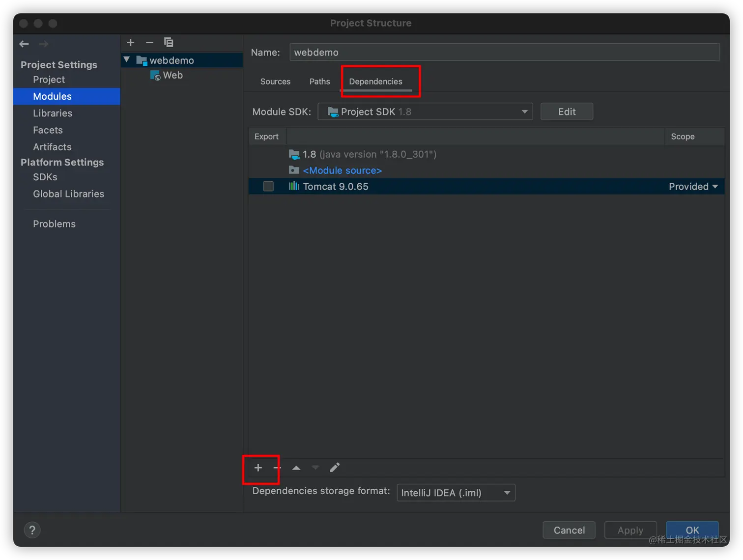Open the Problems section
Viewport: 743px width, 560px height.
click(x=54, y=224)
